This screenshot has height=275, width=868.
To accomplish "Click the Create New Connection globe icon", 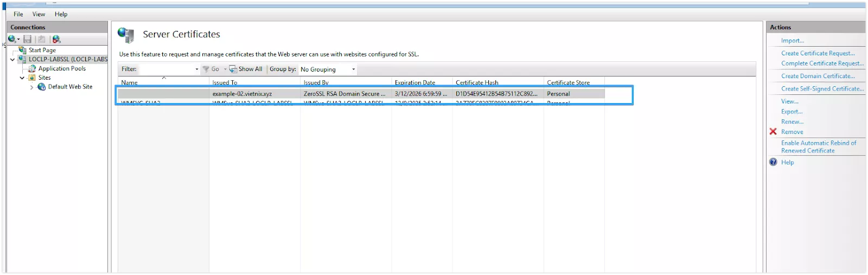I will click(12, 39).
